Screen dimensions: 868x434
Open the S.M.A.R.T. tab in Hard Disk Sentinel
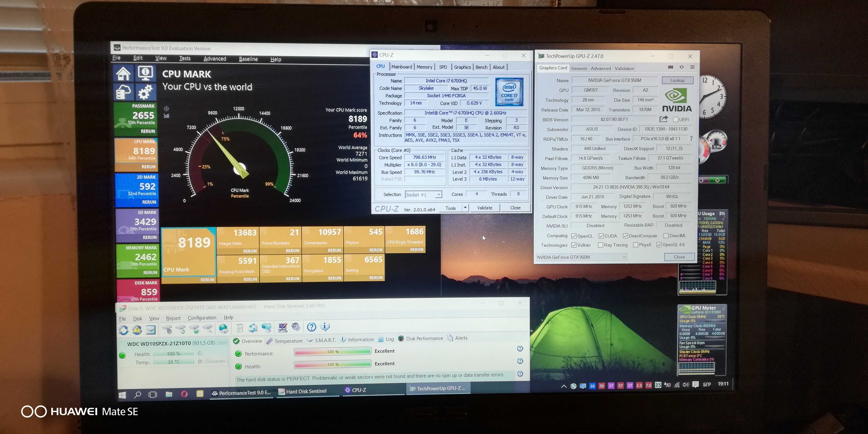pos(322,340)
